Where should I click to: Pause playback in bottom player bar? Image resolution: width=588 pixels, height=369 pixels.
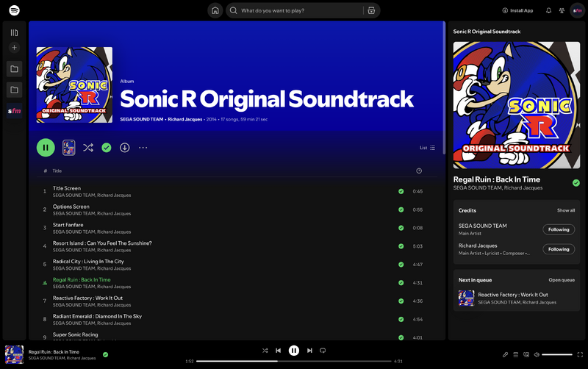click(x=294, y=351)
